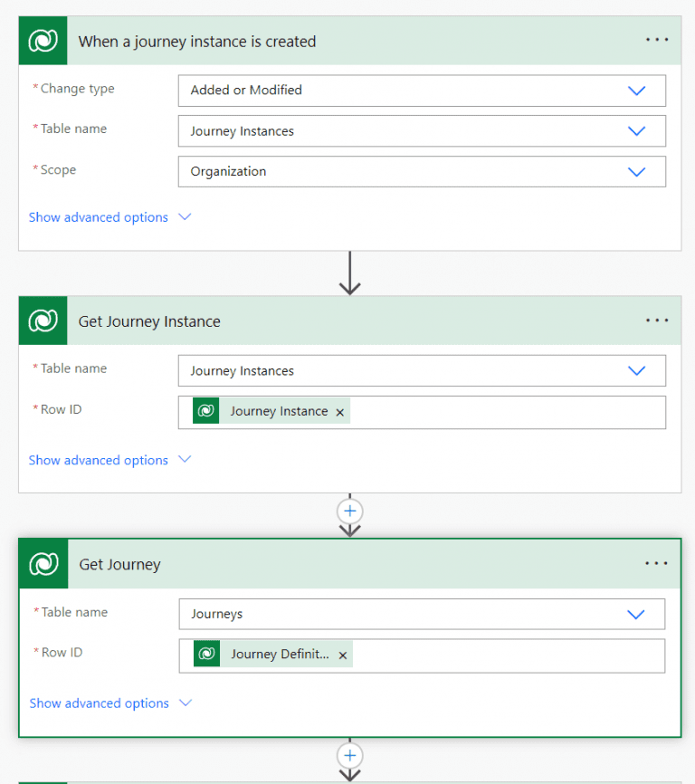Click Show advanced options on Get Journey Instance
695x784 pixels.
pos(100,460)
